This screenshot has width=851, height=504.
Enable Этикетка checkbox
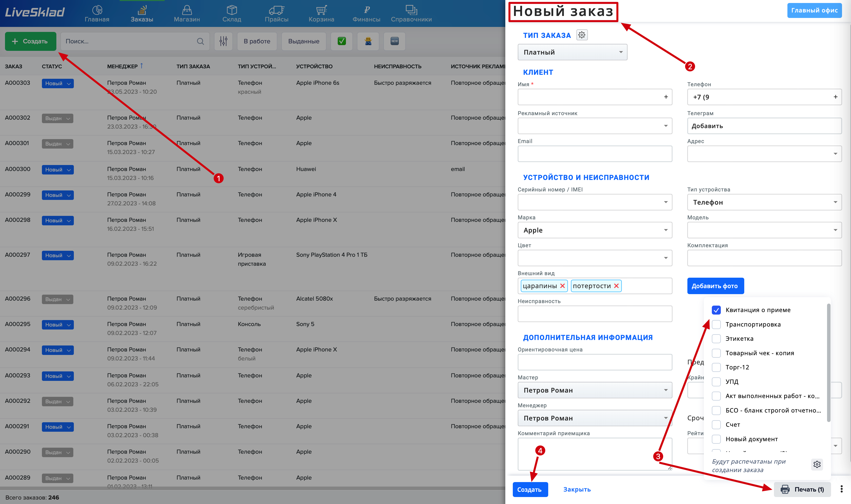tap(716, 338)
